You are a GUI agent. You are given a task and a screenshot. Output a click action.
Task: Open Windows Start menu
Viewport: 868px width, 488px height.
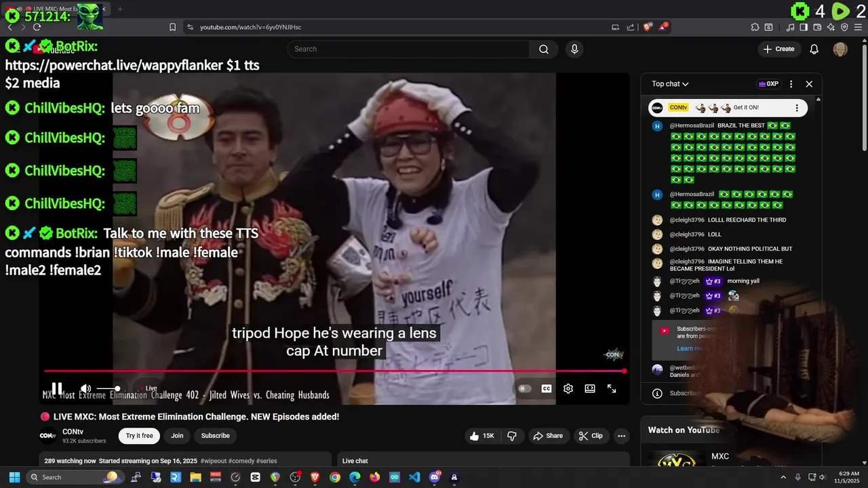(x=14, y=477)
